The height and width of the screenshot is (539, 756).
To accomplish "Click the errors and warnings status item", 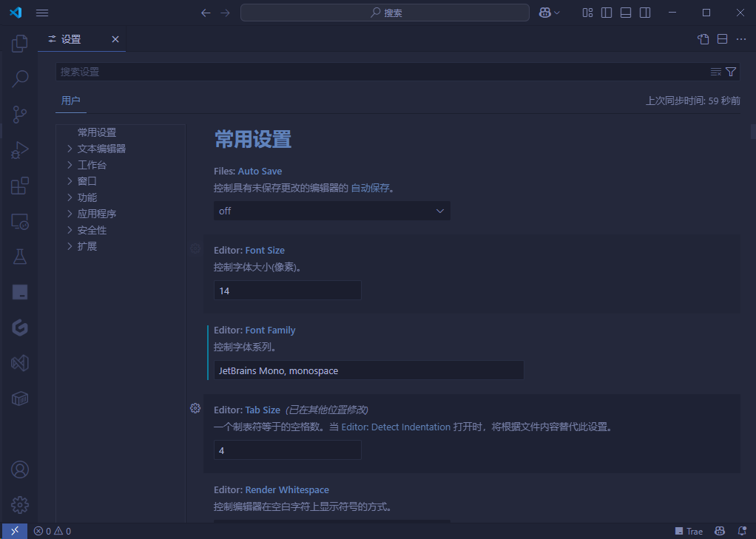I will tap(52, 531).
